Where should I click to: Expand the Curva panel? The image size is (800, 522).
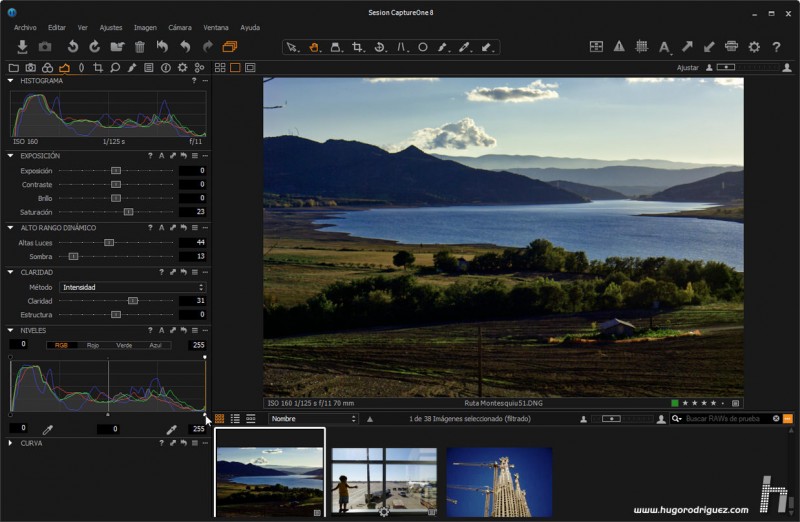click(x=10, y=443)
